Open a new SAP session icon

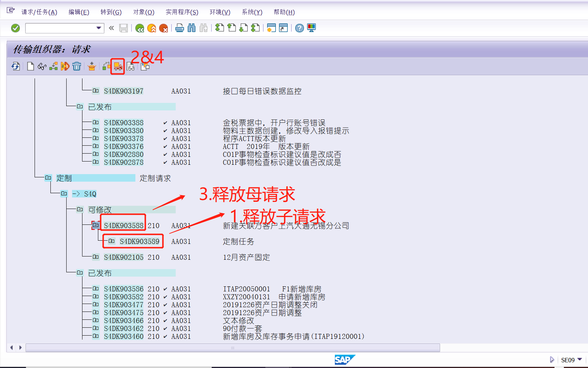272,28
